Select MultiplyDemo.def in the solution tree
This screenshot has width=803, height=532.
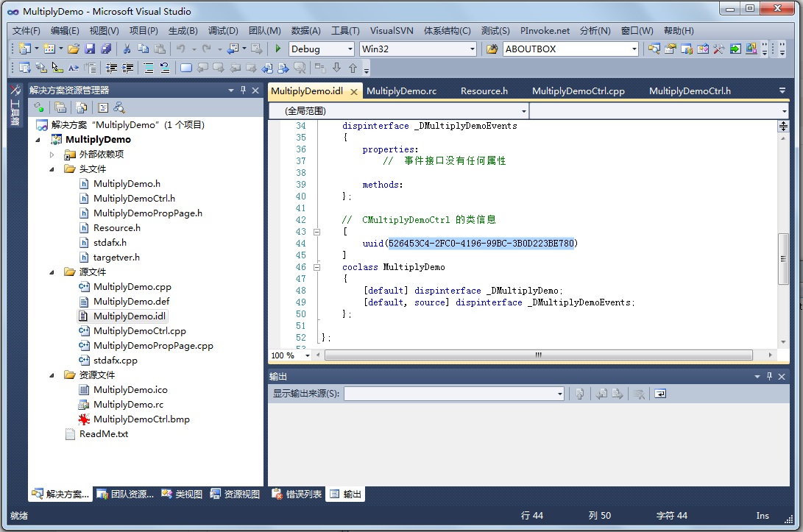(131, 302)
